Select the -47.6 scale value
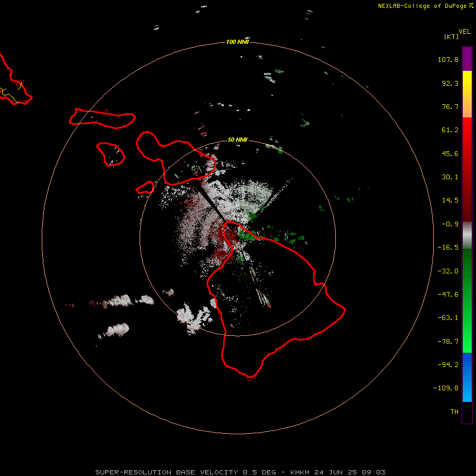This screenshot has width=476, height=476. 448,295
